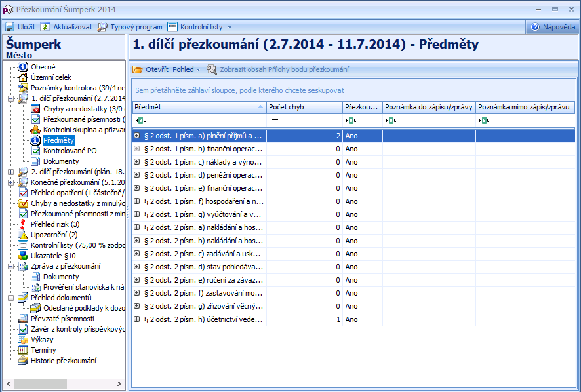The height and width of the screenshot is (392, 581).
Task: Click Poznámka do zápisu/zprávy column header
Action: click(x=429, y=107)
